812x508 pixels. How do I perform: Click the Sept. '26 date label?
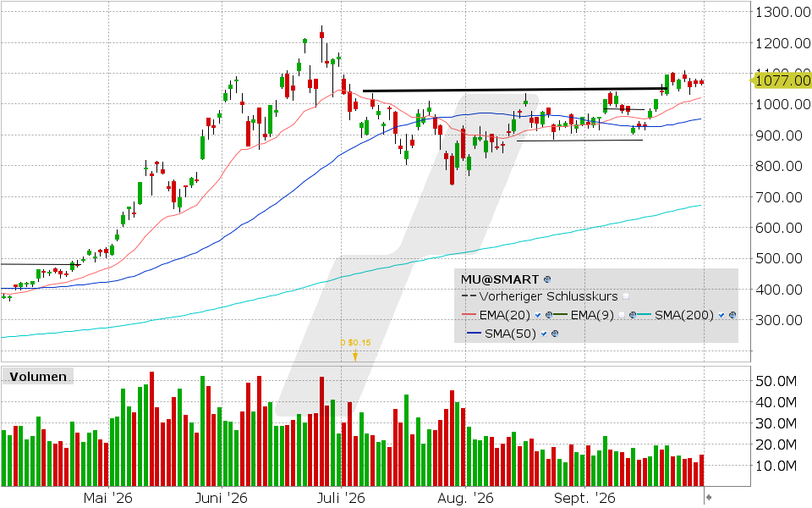(584, 498)
